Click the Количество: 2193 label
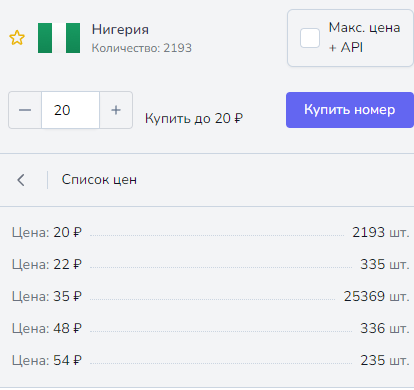The height and width of the screenshot is (390, 414). click(142, 48)
